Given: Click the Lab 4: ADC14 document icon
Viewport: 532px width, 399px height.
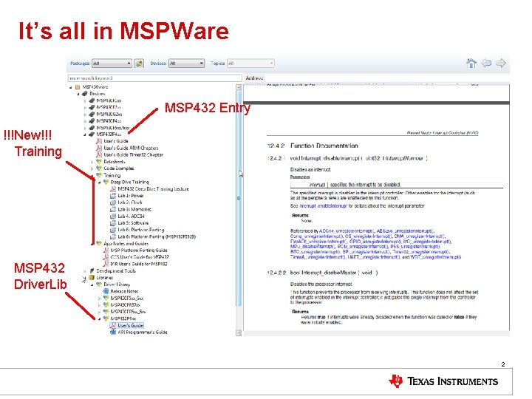Looking at the screenshot, I should (x=113, y=216).
